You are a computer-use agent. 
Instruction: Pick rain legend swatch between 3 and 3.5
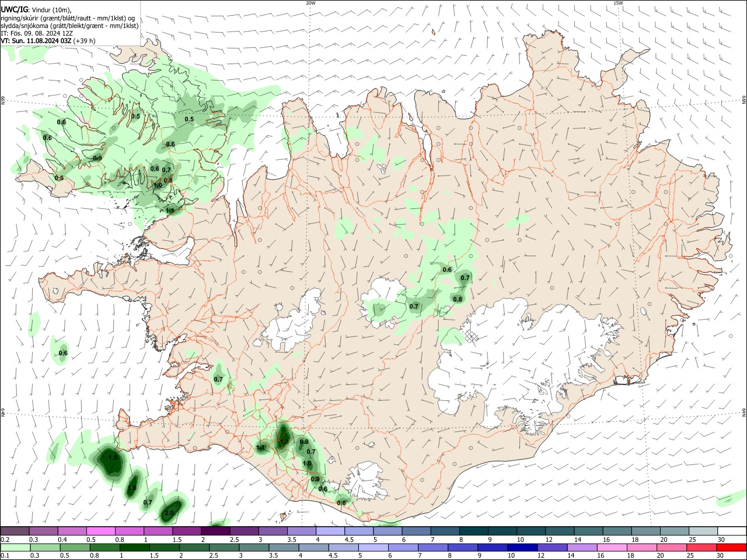254,548
